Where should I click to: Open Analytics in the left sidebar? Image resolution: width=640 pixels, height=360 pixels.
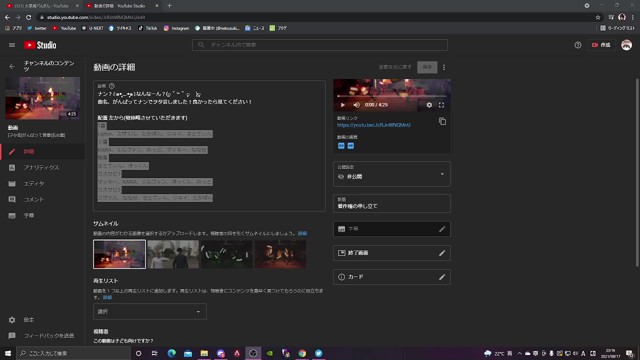[x=42, y=167]
